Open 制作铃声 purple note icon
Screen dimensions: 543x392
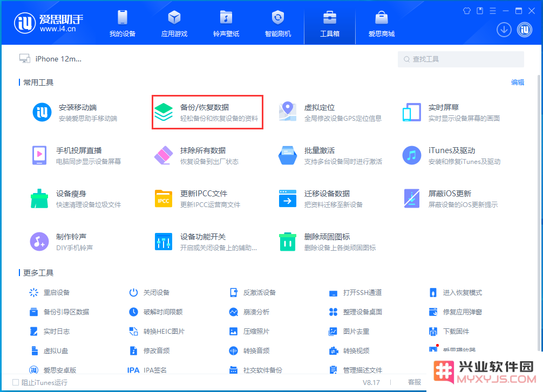pyautogui.click(x=39, y=242)
